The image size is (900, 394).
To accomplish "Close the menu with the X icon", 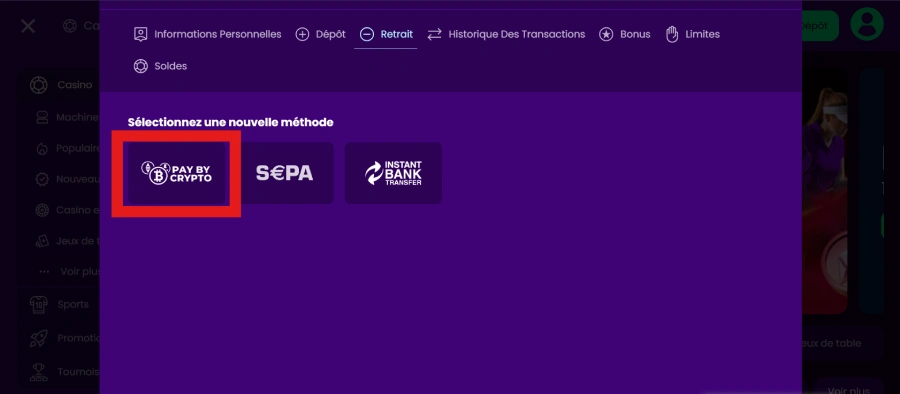I will point(28,26).
